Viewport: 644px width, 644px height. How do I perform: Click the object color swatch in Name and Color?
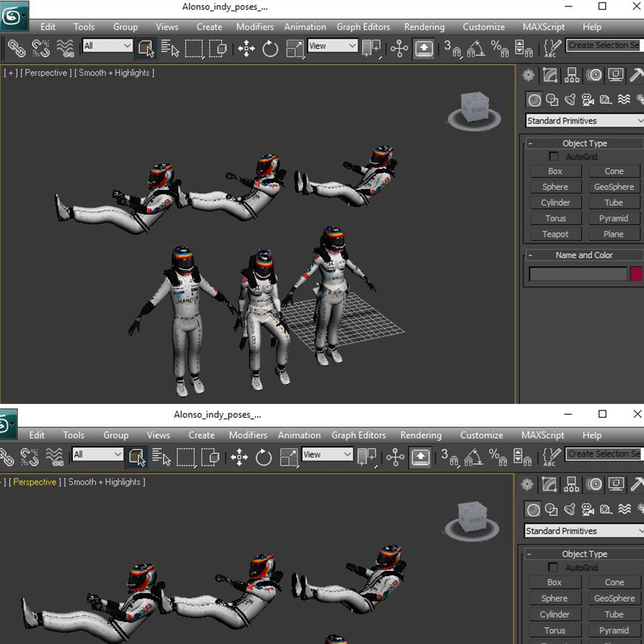coord(636,274)
